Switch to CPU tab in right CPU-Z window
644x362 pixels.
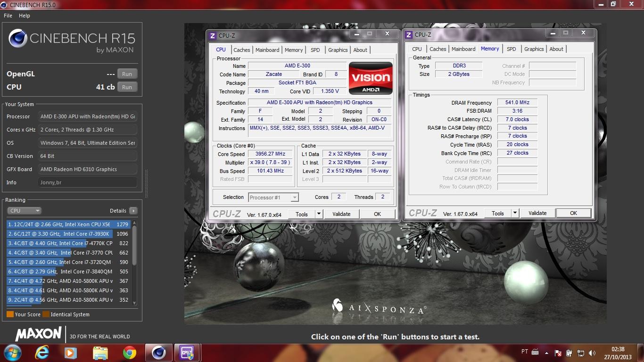pyautogui.click(x=417, y=49)
